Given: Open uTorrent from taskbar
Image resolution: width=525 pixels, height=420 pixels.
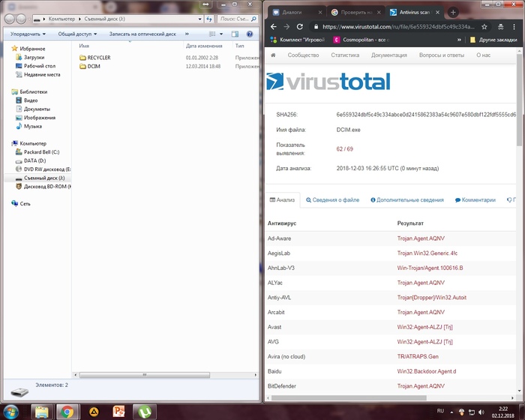Looking at the screenshot, I should (x=144, y=412).
